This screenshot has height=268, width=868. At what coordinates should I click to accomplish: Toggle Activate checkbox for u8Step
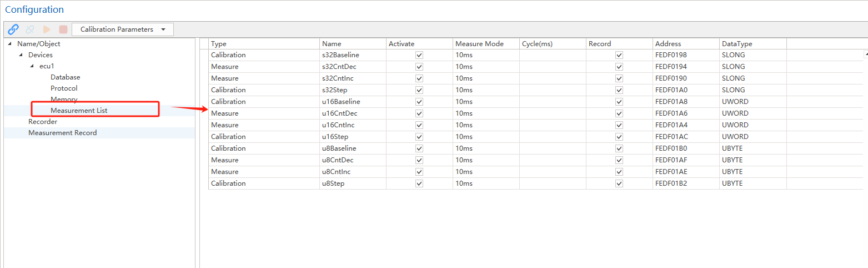(419, 183)
